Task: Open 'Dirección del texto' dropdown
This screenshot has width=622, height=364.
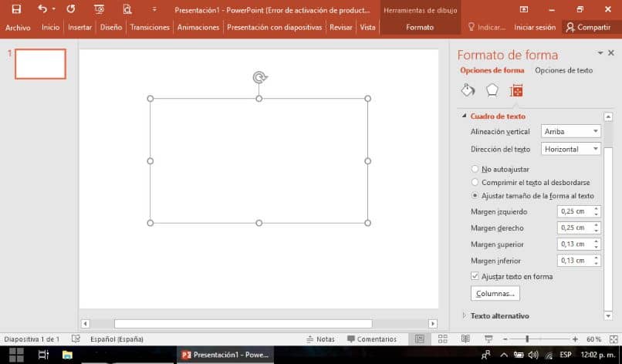Action: click(x=571, y=149)
